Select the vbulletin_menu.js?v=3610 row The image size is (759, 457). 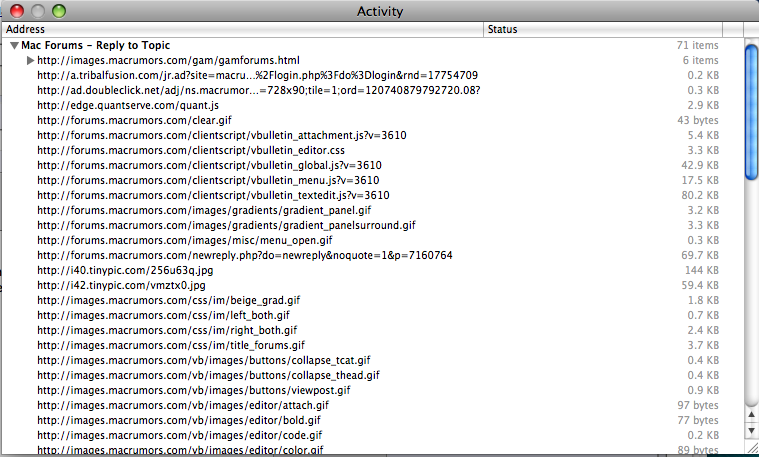pyautogui.click(x=373, y=181)
